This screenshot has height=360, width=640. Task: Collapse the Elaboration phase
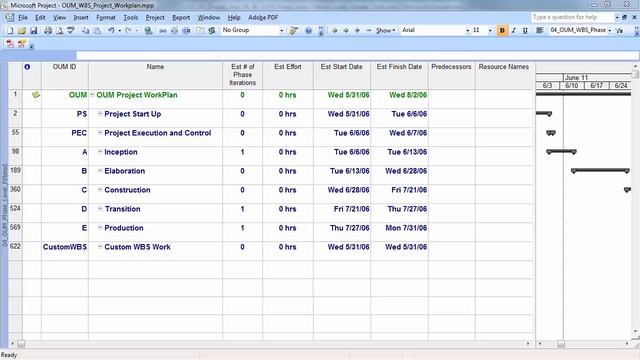[x=100, y=171]
